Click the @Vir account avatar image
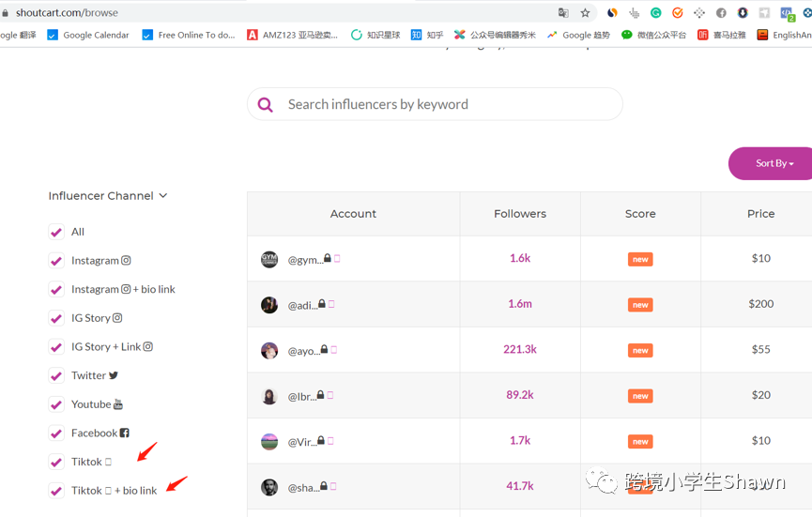 pyautogui.click(x=269, y=442)
